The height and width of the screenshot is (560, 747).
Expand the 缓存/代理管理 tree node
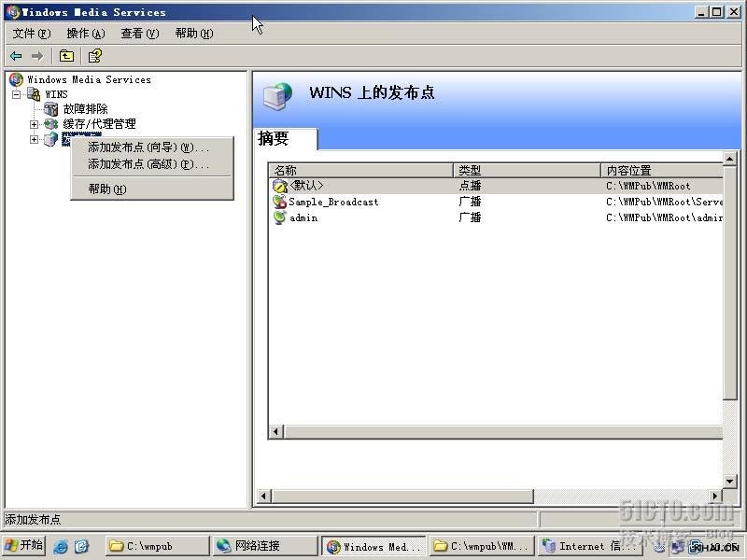tap(35, 124)
